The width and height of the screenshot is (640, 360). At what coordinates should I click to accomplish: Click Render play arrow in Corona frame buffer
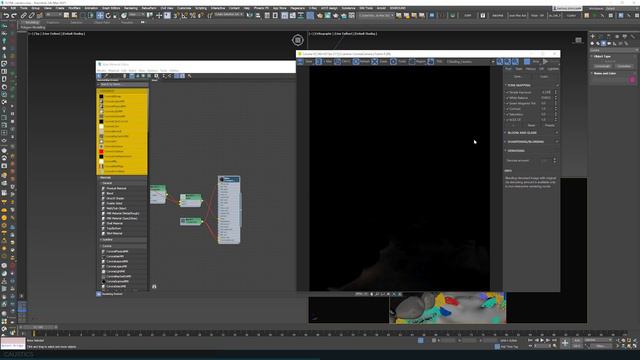coord(545,62)
